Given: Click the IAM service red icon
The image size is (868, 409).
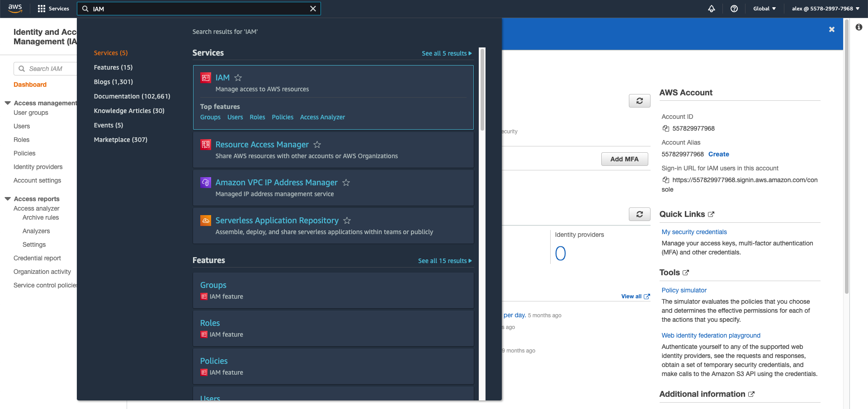Looking at the screenshot, I should [206, 78].
